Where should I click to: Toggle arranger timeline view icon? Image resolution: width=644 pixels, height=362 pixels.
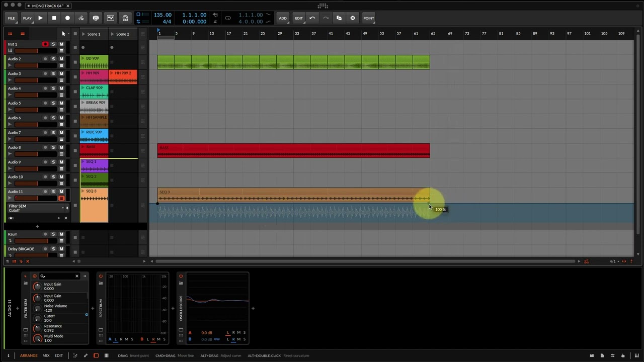22,34
